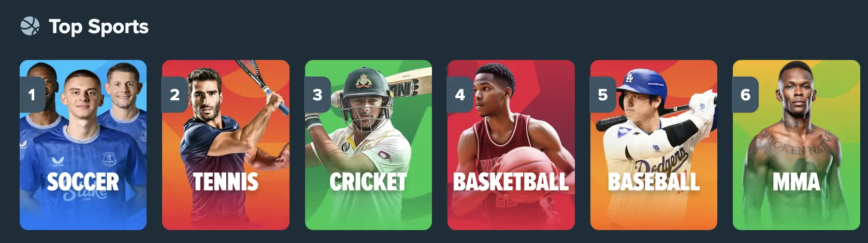Open the CRICKET label text
Viewport: 868px width, 243px height.
click(368, 181)
